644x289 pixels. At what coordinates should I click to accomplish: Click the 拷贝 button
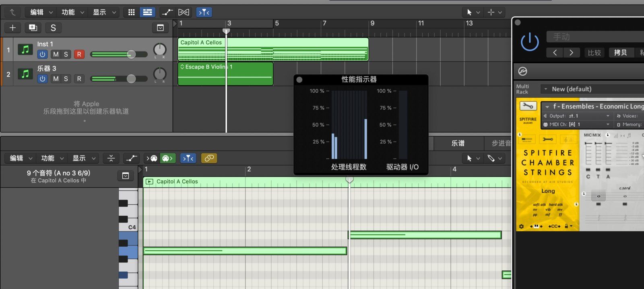click(x=620, y=52)
